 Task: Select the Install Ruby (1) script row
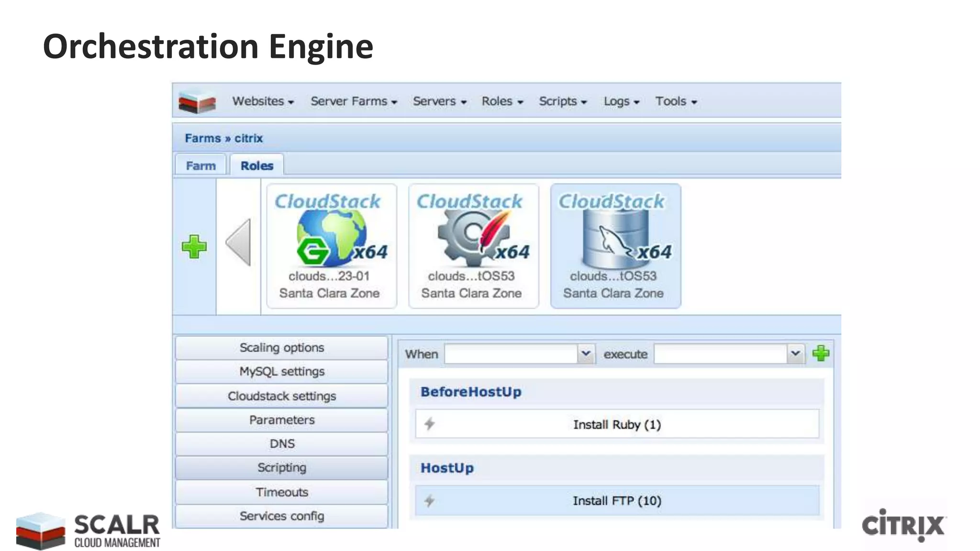click(x=617, y=424)
